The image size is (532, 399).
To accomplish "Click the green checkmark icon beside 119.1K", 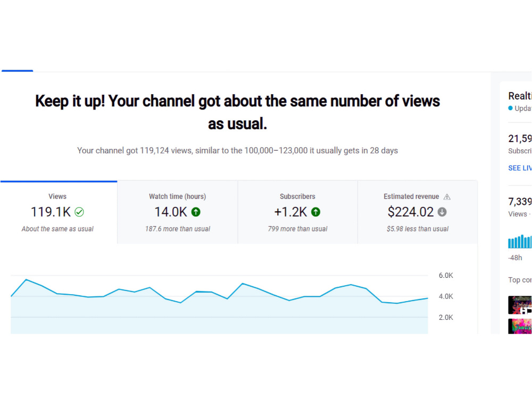I will (x=79, y=212).
